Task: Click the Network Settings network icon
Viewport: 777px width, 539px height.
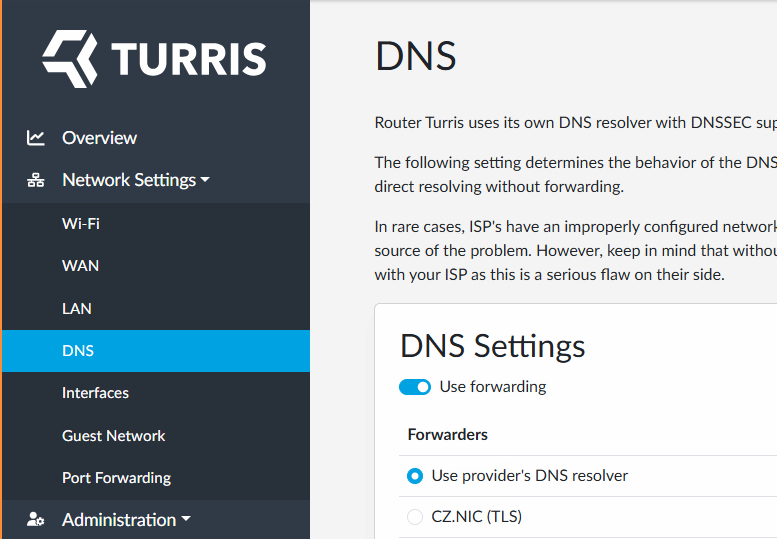Action: [35, 180]
